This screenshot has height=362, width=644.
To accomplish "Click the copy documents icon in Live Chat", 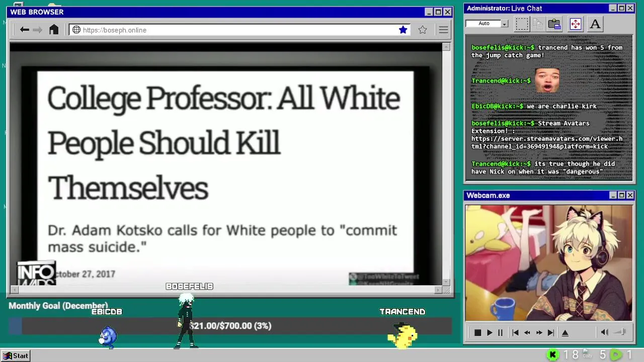I will [x=538, y=24].
